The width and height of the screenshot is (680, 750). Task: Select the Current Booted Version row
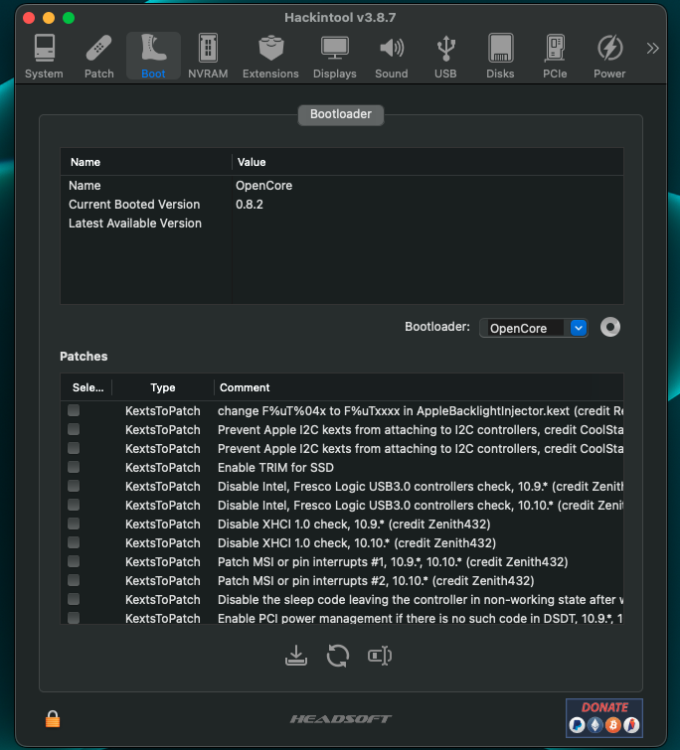tap(342, 204)
